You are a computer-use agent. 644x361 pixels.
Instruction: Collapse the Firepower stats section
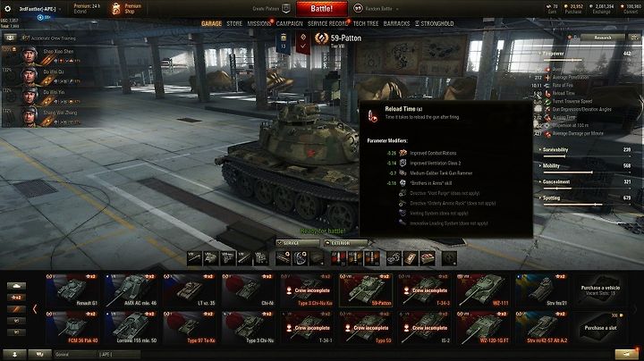554,54
